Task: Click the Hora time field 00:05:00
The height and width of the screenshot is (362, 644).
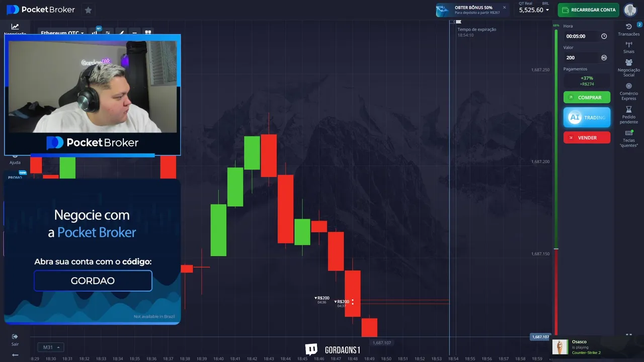Action: pos(587,36)
